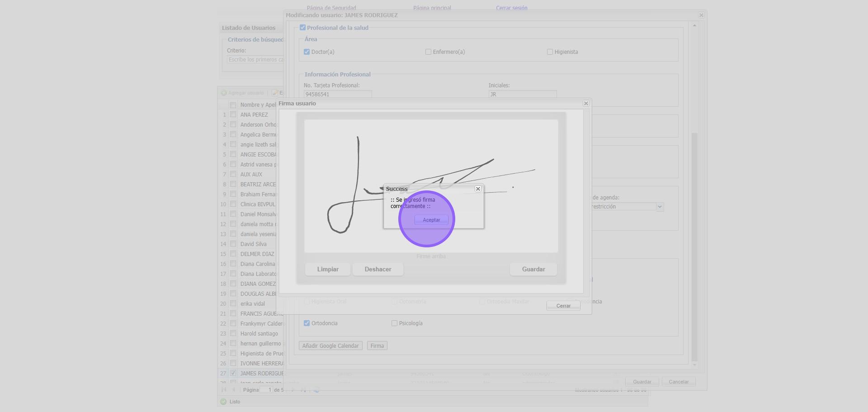Toggle the Ortodoncia specialty checkbox
This screenshot has height=412, width=868.
(307, 323)
